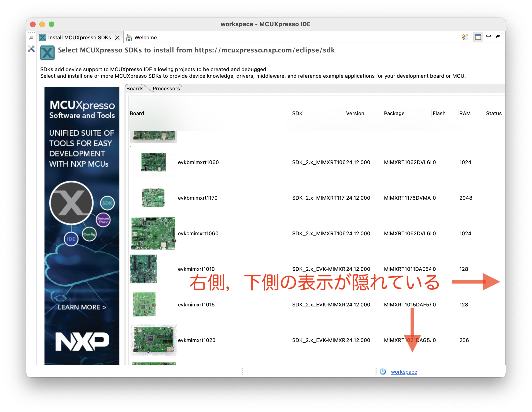This screenshot has width=532, height=412.
Task: Click the power icon next to workspace label
Action: [x=382, y=372]
